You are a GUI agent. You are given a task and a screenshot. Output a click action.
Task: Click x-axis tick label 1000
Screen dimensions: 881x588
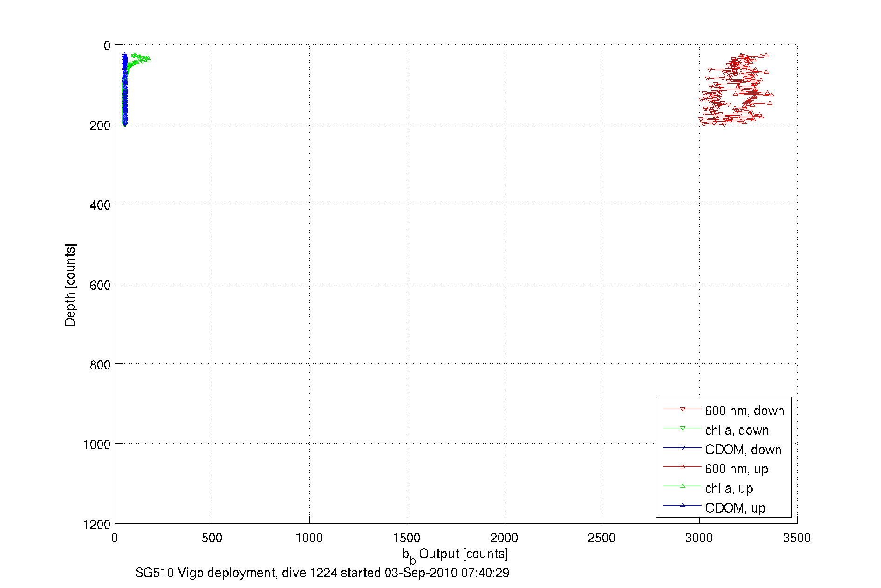coord(309,538)
